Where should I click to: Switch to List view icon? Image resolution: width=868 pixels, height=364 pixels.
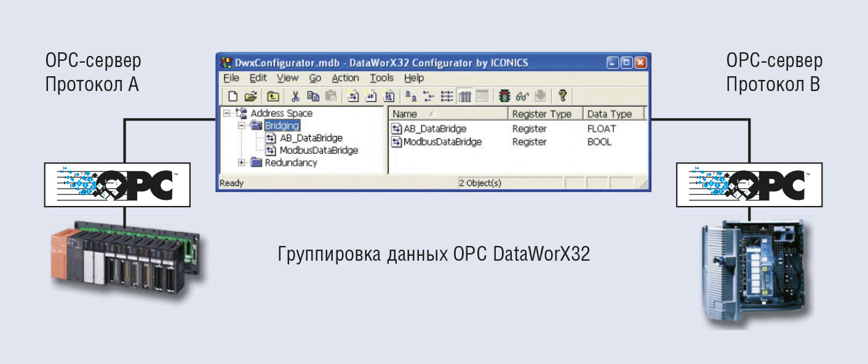[x=447, y=95]
